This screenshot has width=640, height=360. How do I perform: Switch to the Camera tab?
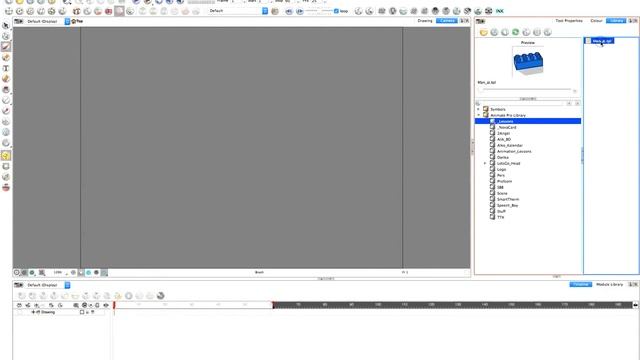point(447,20)
